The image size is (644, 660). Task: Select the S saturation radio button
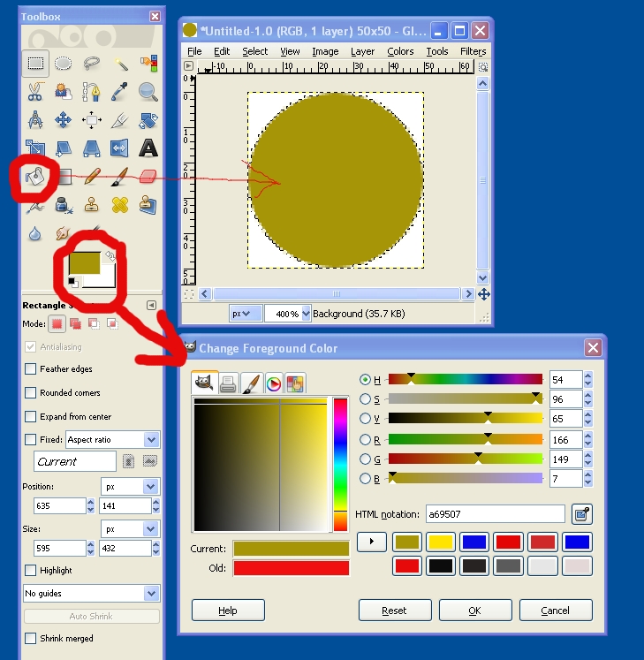coord(365,399)
